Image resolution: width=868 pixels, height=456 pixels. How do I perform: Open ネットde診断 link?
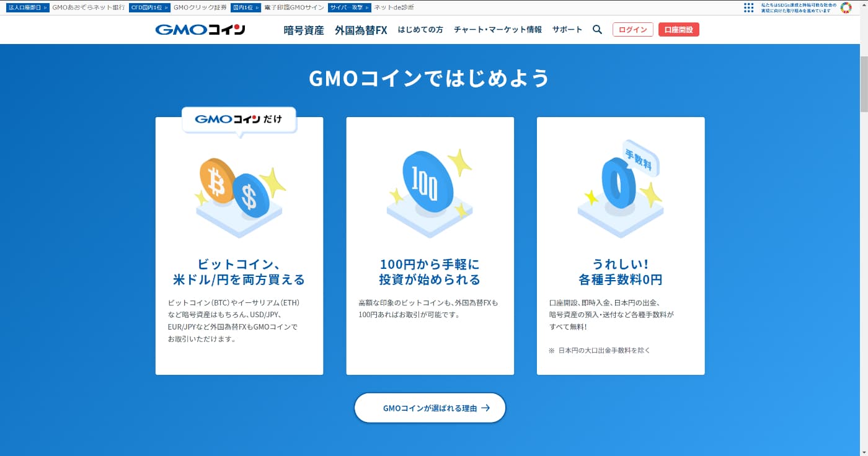coord(394,7)
